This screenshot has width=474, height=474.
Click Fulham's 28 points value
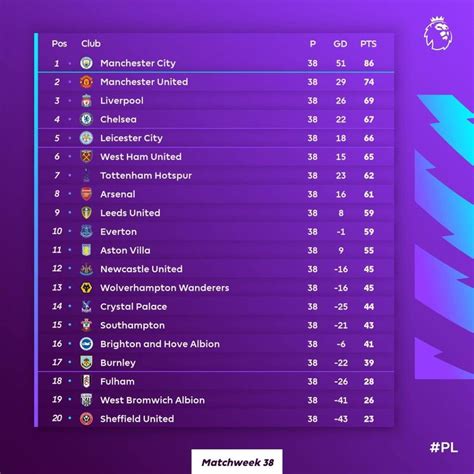(x=369, y=381)
